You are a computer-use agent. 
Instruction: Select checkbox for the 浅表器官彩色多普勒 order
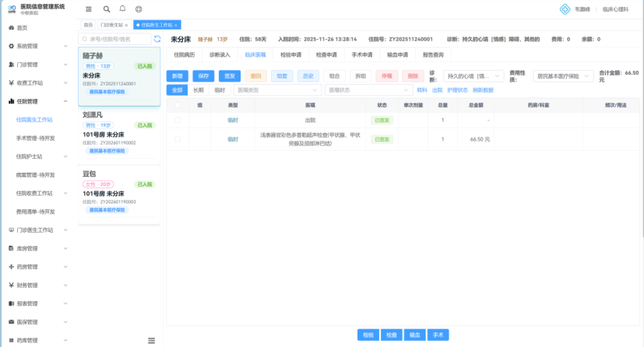[178, 139]
